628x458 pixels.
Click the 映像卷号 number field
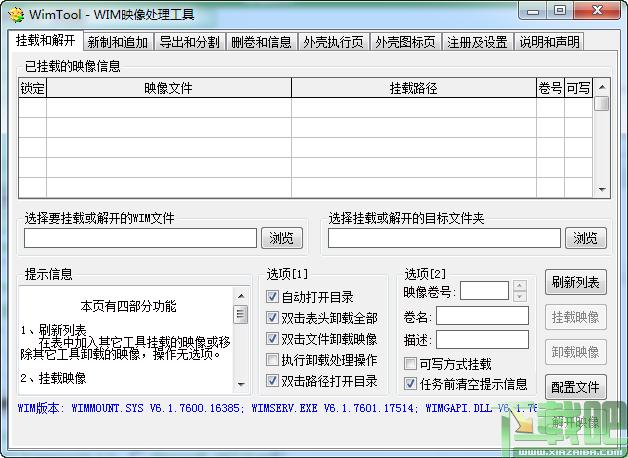[x=484, y=291]
